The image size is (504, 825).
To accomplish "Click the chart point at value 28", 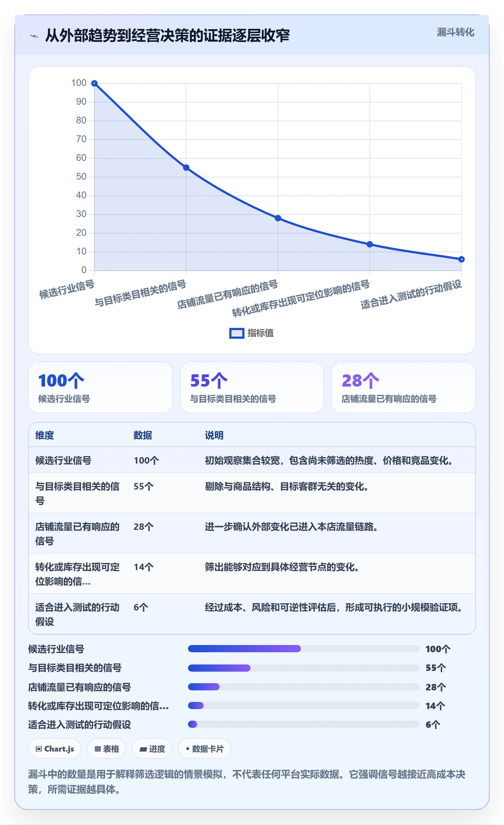I will [278, 218].
